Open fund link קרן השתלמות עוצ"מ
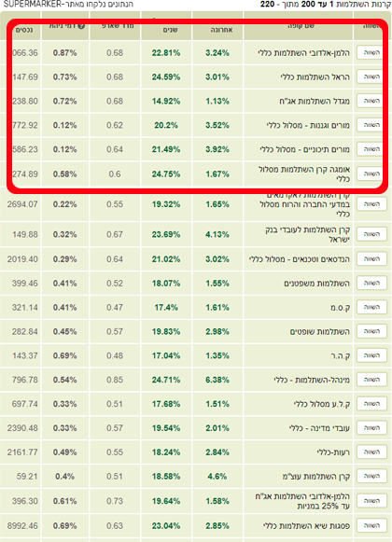392x542 pixels. [x=316, y=477]
